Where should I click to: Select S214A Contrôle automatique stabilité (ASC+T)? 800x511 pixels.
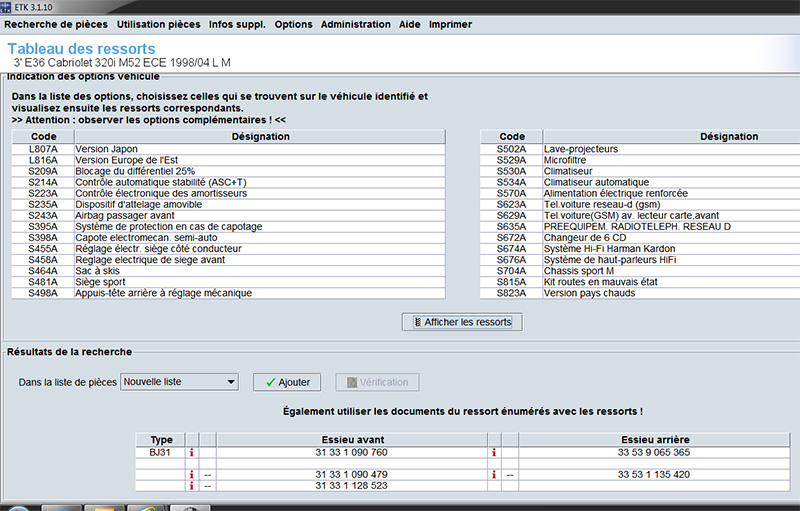229,183
